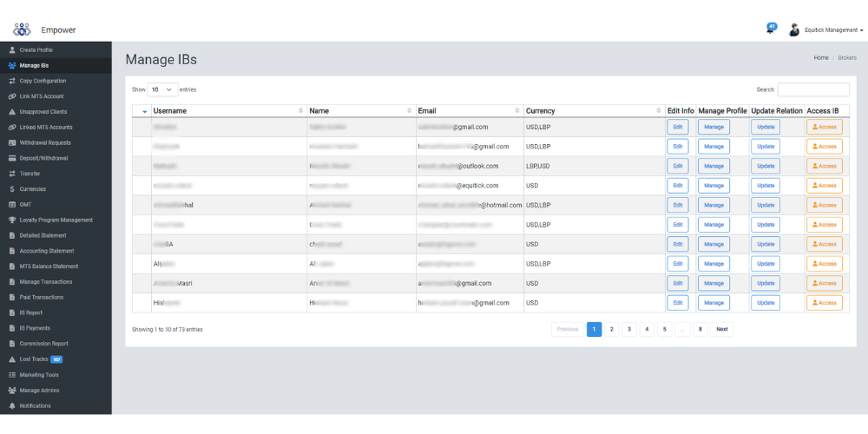868x434 pixels.
Task: Open Withdrawal Requests in the sidebar
Action: coord(45,142)
